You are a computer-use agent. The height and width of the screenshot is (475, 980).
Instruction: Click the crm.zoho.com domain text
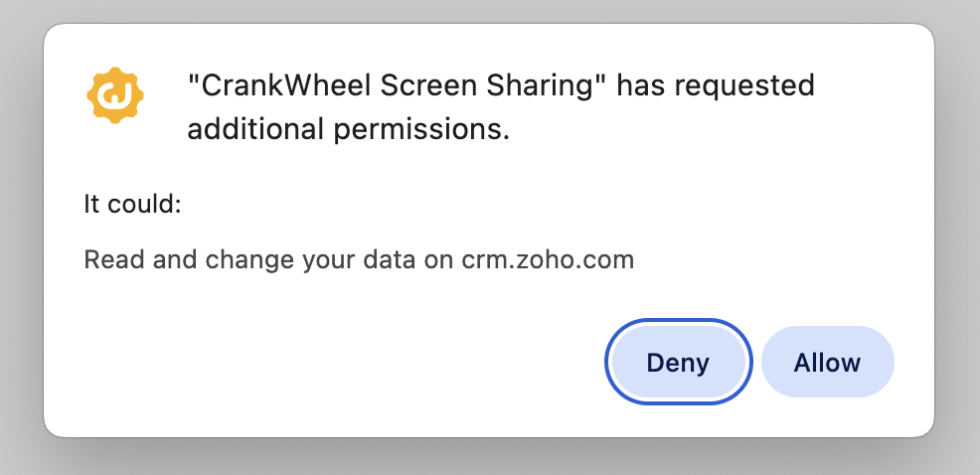(x=548, y=260)
